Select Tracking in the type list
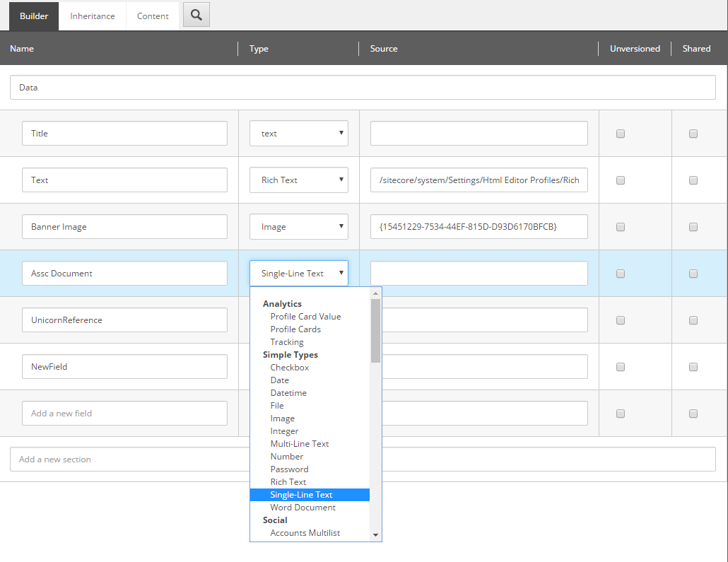 pos(287,342)
